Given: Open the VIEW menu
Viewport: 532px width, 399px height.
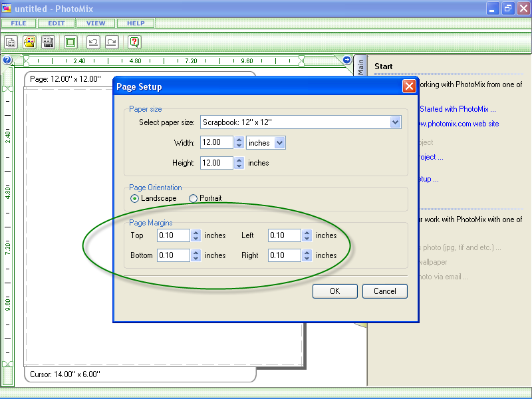Looking at the screenshot, I should pos(96,23).
